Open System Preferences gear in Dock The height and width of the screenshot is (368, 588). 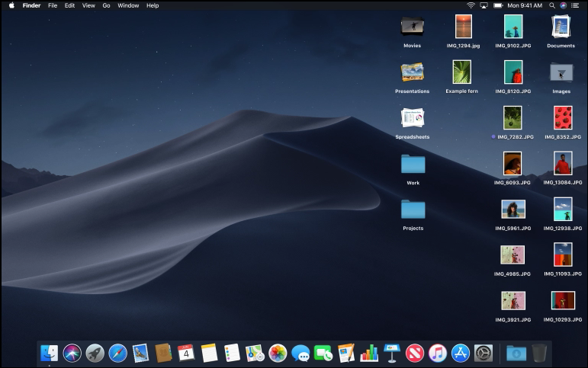pyautogui.click(x=484, y=353)
